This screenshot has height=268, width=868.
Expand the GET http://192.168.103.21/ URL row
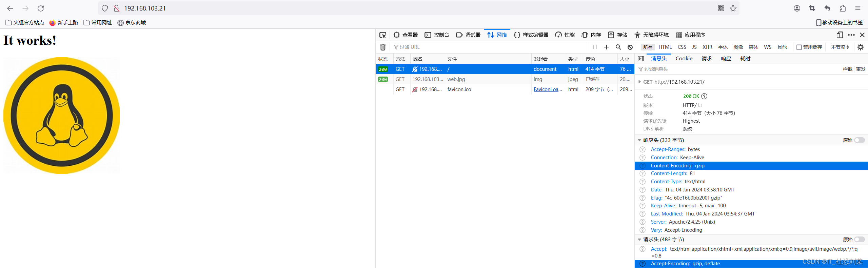coord(639,82)
